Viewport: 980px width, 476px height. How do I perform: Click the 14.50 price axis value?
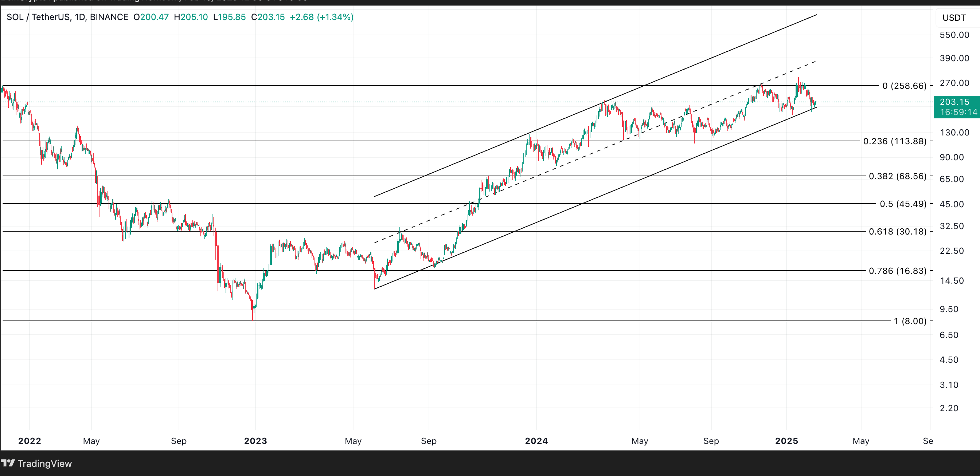pyautogui.click(x=952, y=281)
